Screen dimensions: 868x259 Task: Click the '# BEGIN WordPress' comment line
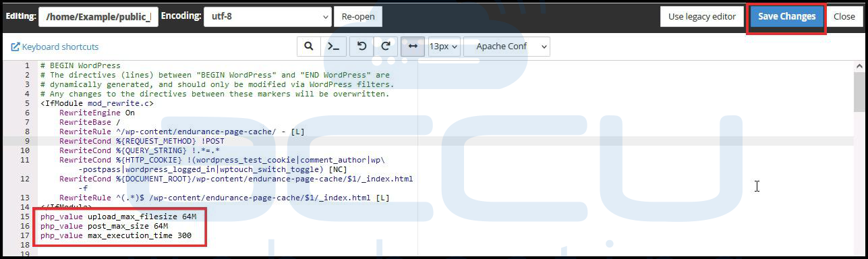point(80,65)
